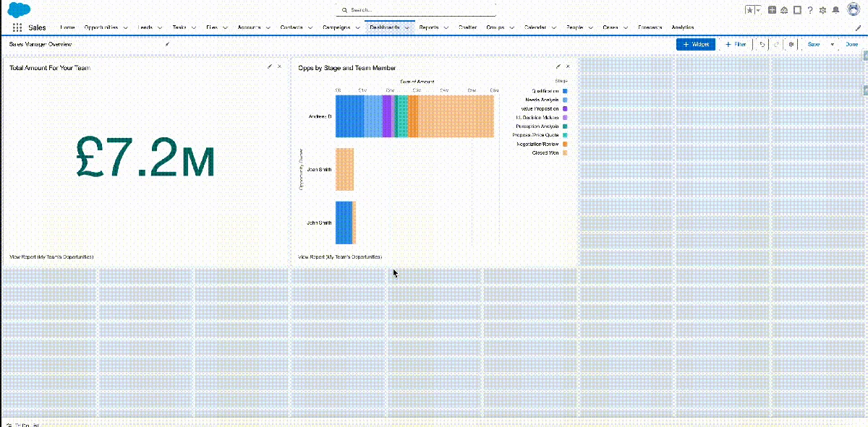Screen dimensions: 868x427
Task: Open the Forecasts tab
Action: pyautogui.click(x=650, y=27)
